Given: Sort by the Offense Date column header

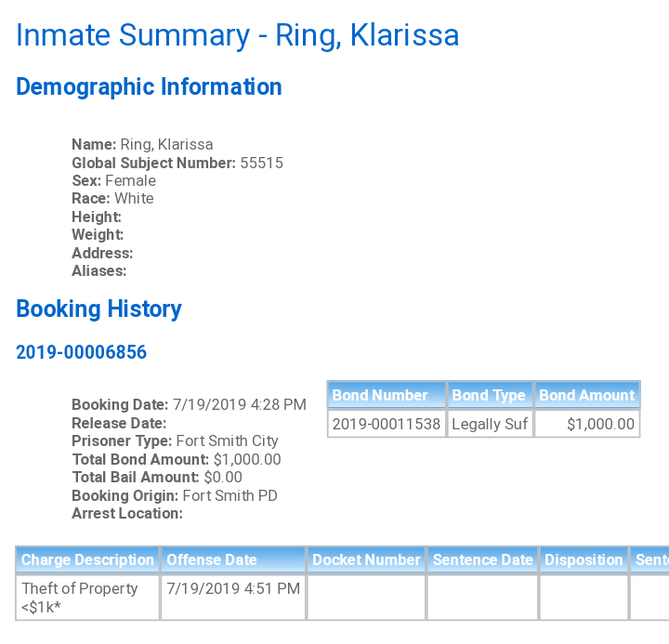Looking at the screenshot, I should point(233,560).
